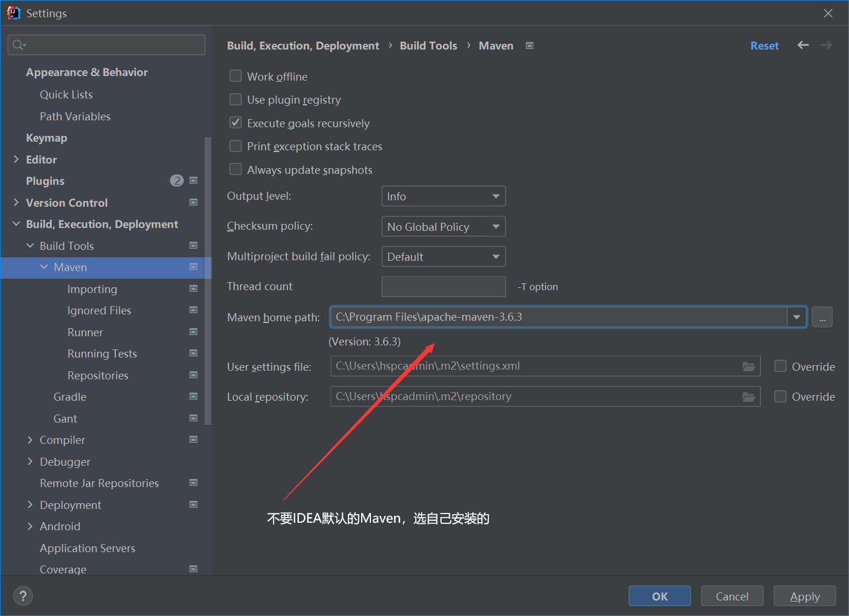
Task: Collapse the Build, Execution, Deployment section
Action: (x=16, y=224)
